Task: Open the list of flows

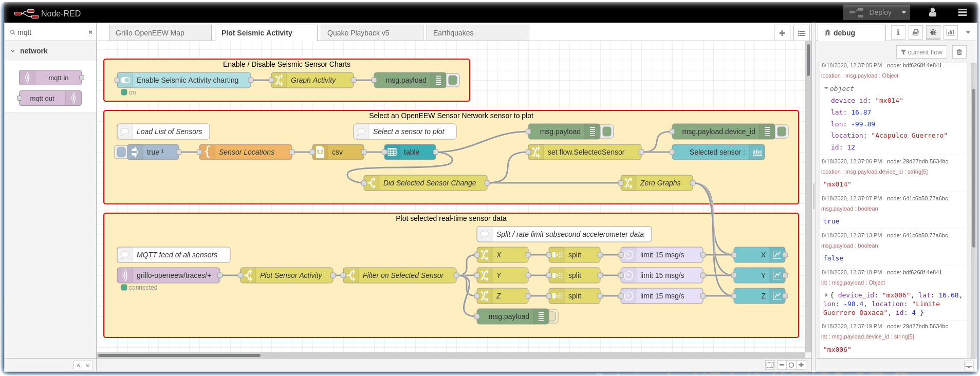Action: (x=802, y=33)
